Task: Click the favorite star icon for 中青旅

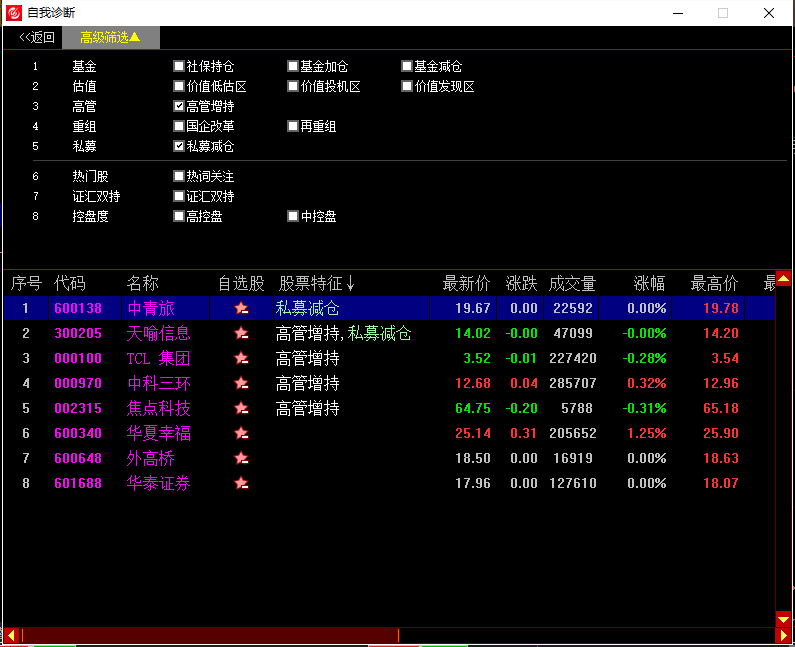Action: tap(241, 309)
